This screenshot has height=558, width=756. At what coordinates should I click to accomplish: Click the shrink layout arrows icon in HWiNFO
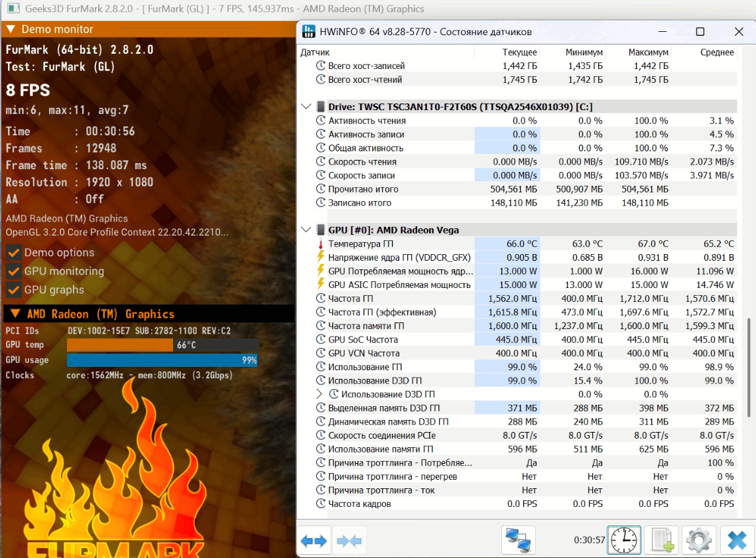pyautogui.click(x=349, y=541)
